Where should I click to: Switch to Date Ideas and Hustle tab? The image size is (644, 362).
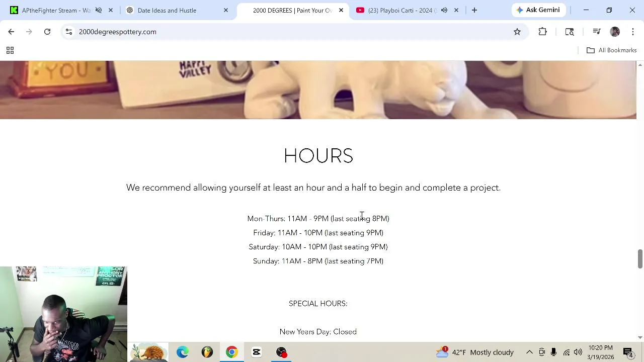[167, 10]
